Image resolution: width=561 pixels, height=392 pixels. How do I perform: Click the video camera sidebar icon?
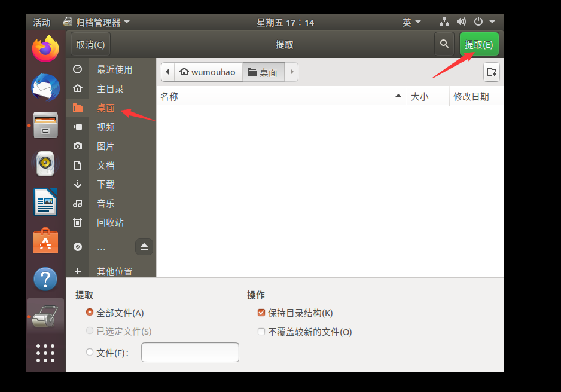(x=78, y=127)
